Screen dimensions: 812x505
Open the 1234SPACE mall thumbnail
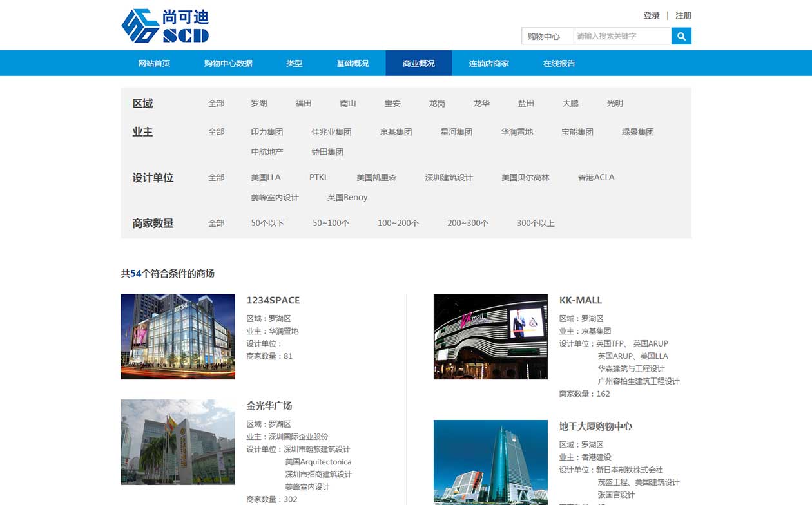pyautogui.click(x=178, y=336)
